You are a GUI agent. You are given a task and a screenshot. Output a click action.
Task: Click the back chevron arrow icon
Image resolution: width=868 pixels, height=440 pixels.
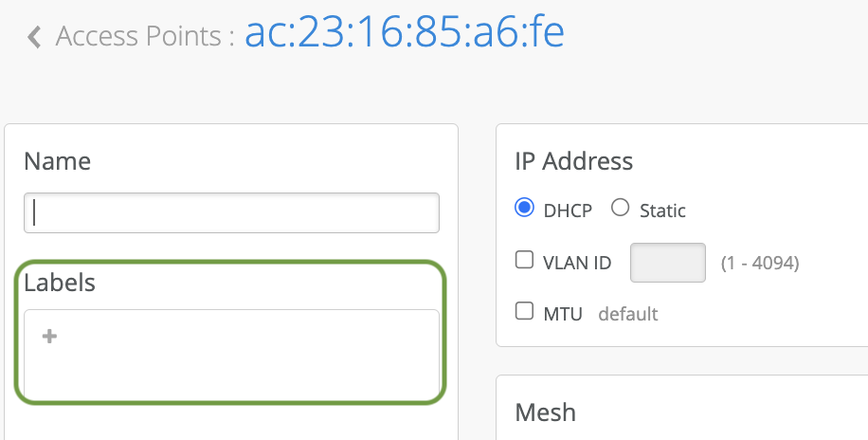pos(35,37)
